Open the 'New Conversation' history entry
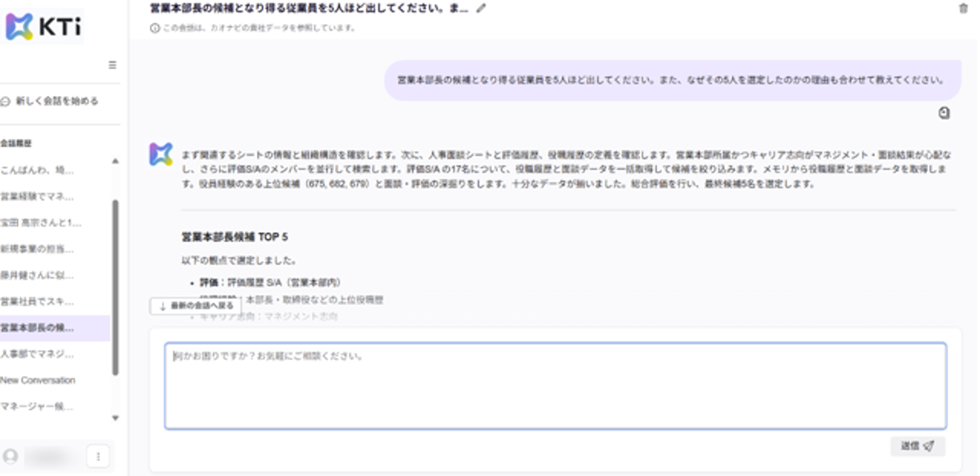The width and height of the screenshot is (980, 476). click(38, 380)
